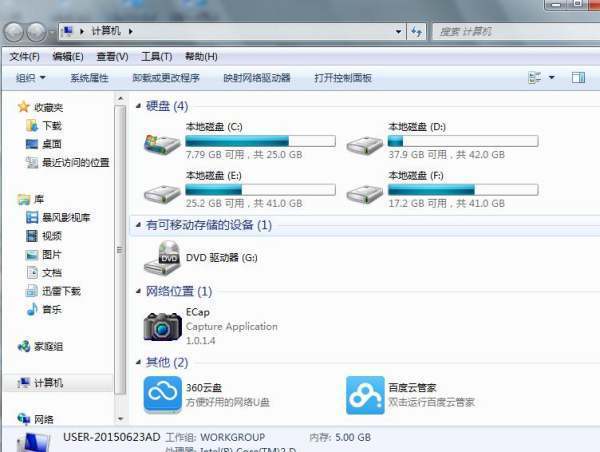Viewport: 600px width, 452px height.
Task: Collapse the 有可移动存储的设备 group
Action: click(138, 225)
